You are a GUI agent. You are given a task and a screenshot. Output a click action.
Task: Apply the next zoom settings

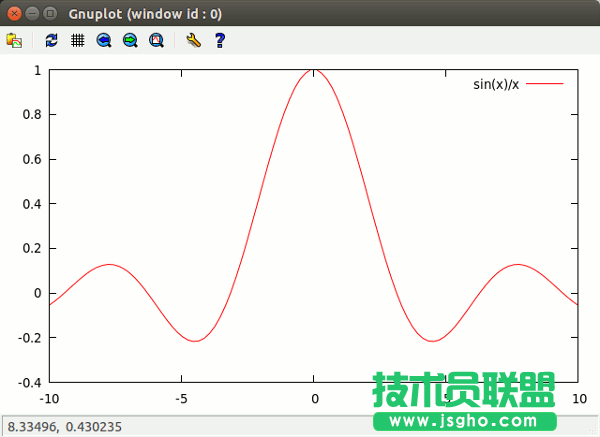[130, 40]
